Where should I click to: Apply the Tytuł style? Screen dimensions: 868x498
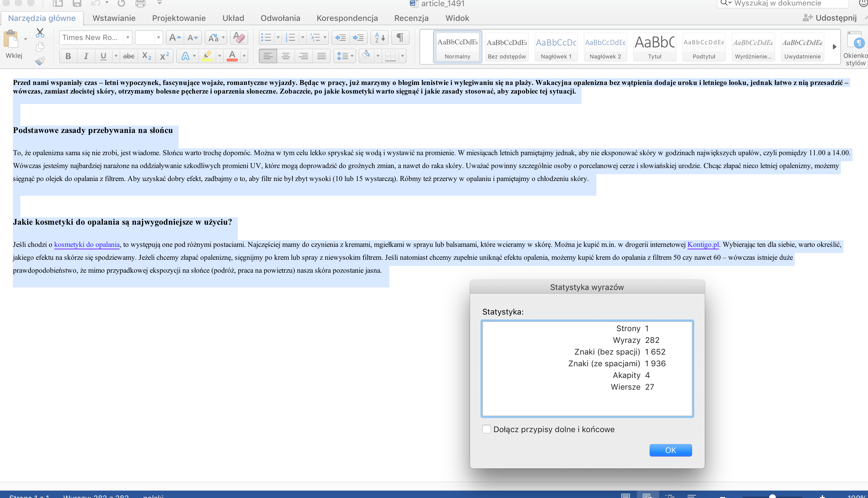655,47
